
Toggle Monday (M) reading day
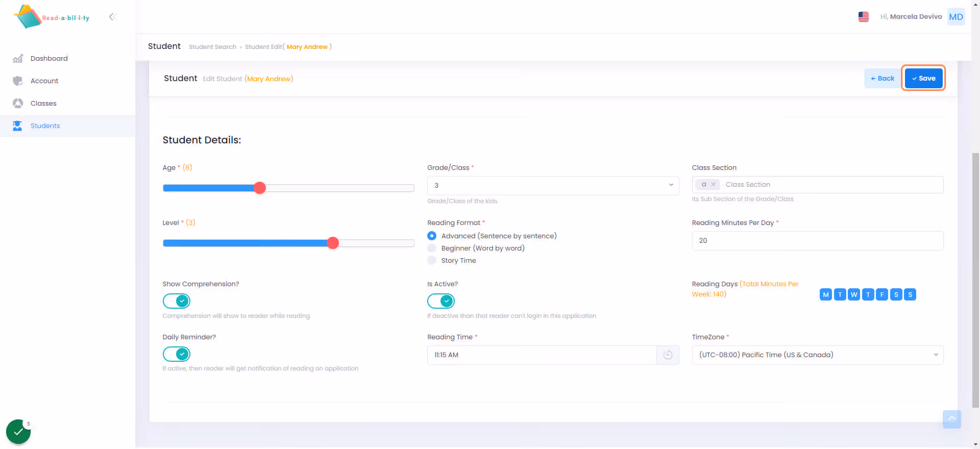pos(826,294)
